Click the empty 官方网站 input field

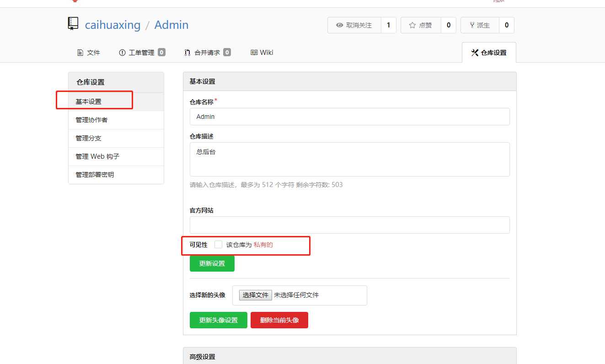(349, 225)
